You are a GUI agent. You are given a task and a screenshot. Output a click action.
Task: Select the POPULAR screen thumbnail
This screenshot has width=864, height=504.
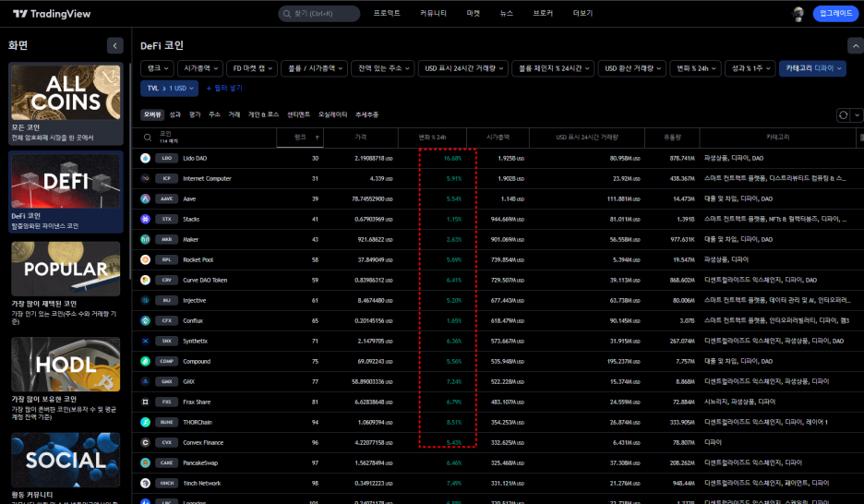[66, 269]
